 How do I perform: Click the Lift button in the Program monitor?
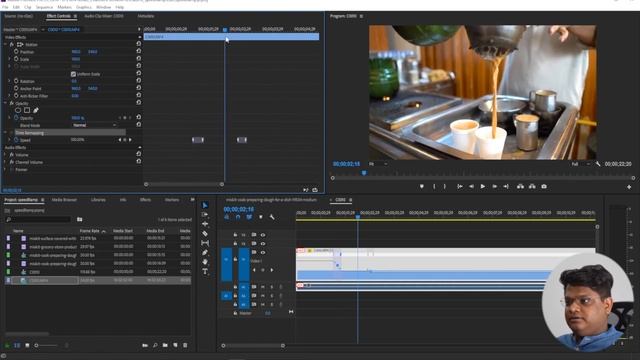point(520,186)
